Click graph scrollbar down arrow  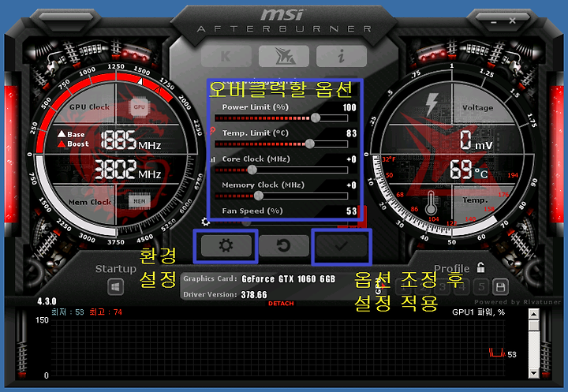(x=533, y=373)
